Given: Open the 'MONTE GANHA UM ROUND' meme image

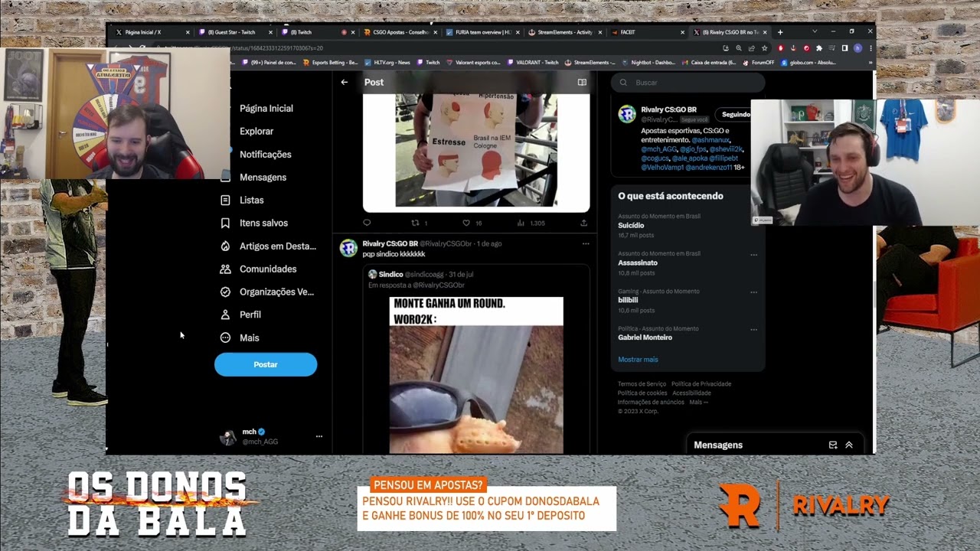Looking at the screenshot, I should tap(476, 375).
